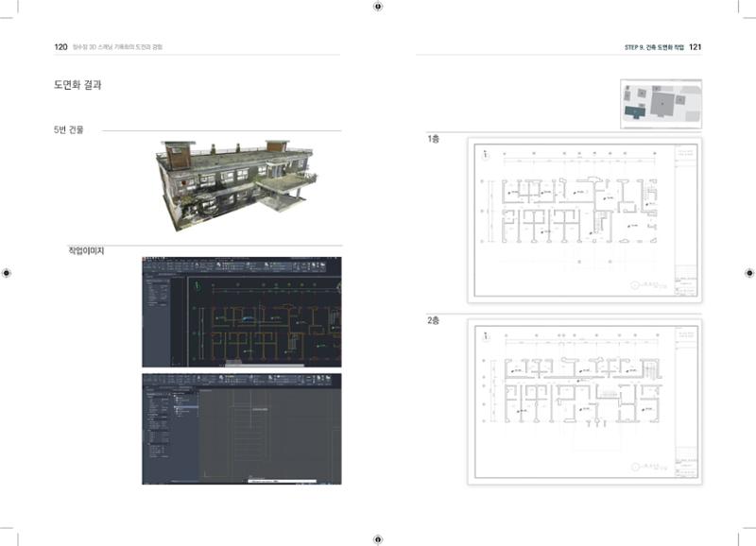Open the second AutoCAD layer panel screenshot

pos(242,429)
